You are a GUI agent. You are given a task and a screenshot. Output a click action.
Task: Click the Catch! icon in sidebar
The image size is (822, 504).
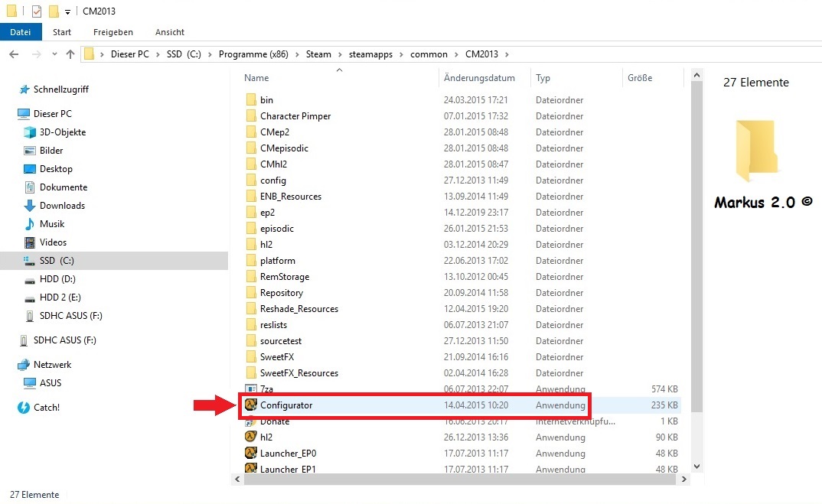pyautogui.click(x=24, y=407)
